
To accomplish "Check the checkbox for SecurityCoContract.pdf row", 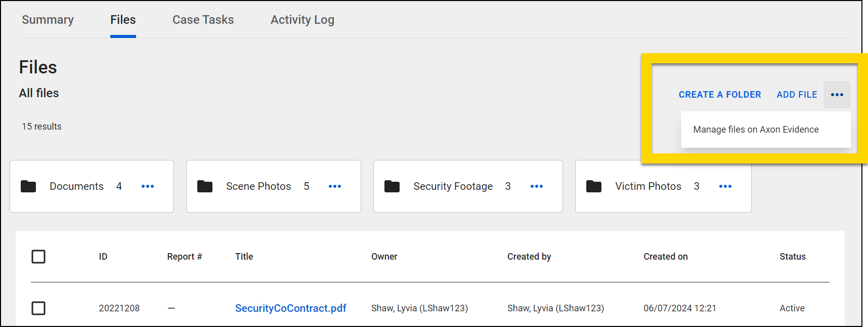I will pos(38,308).
